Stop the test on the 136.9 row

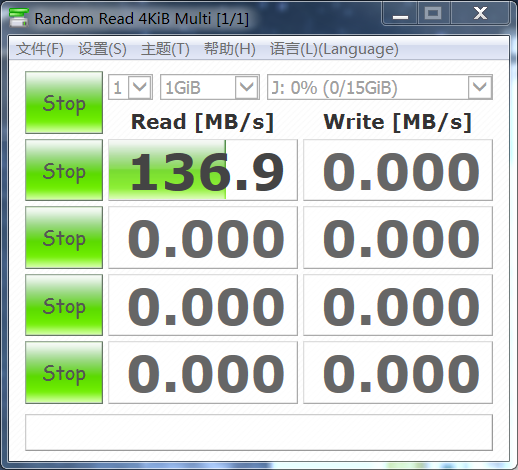click(x=64, y=170)
